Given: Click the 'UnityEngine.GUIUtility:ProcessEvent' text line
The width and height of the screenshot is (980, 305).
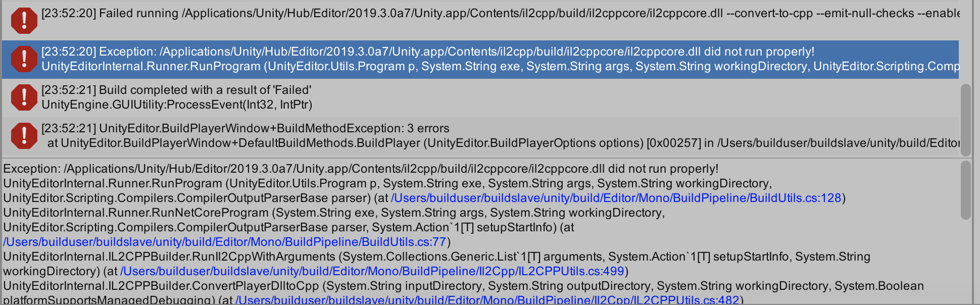Looking at the screenshot, I should [177, 105].
